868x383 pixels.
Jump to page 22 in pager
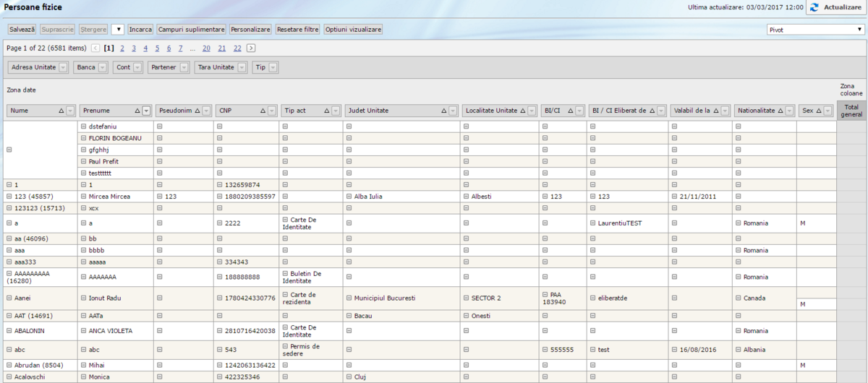pyautogui.click(x=237, y=48)
